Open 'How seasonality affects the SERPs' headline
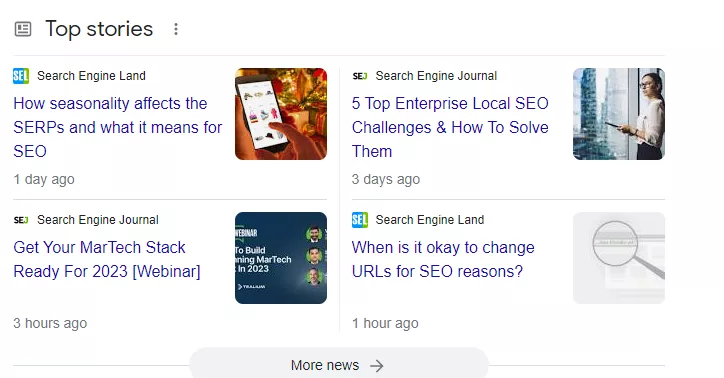724x378 pixels. click(x=118, y=127)
